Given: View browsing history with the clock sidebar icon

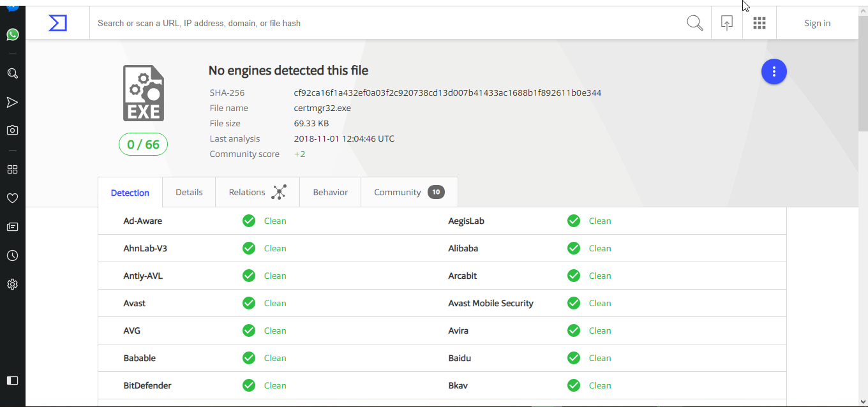Looking at the screenshot, I should click(x=12, y=255).
